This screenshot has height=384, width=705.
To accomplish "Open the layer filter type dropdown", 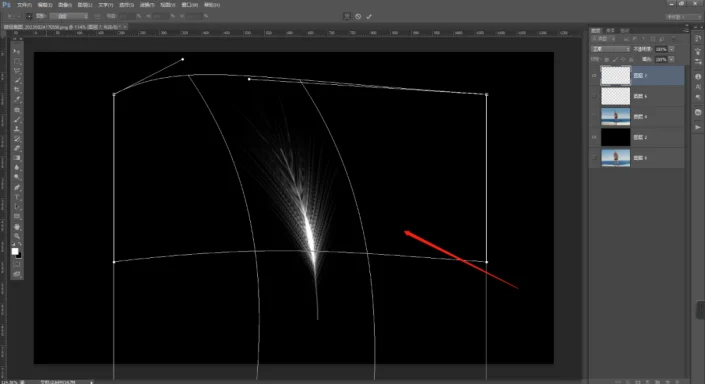I will 603,39.
